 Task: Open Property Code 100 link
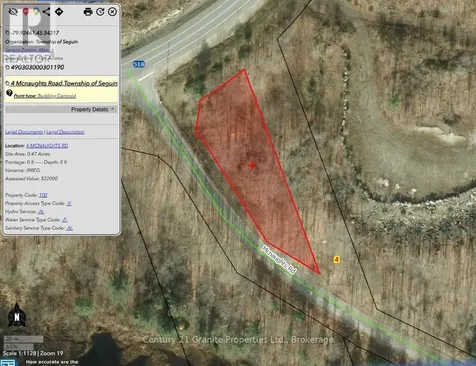[x=43, y=195]
